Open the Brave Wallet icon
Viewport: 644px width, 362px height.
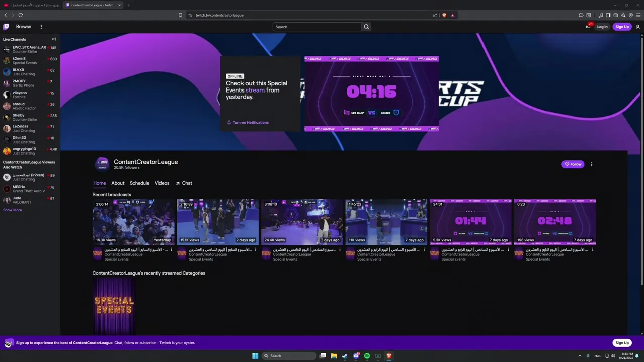pos(615,15)
